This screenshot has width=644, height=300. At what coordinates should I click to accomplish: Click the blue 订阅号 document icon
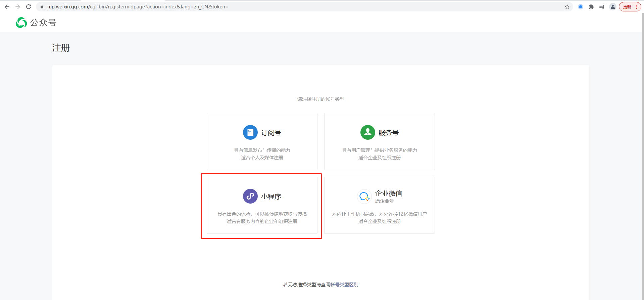point(250,132)
